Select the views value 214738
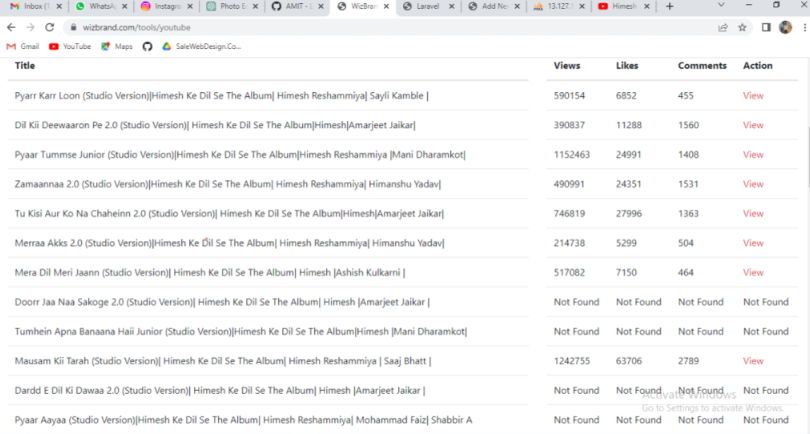Viewport: 810px width, 434px height. point(569,243)
